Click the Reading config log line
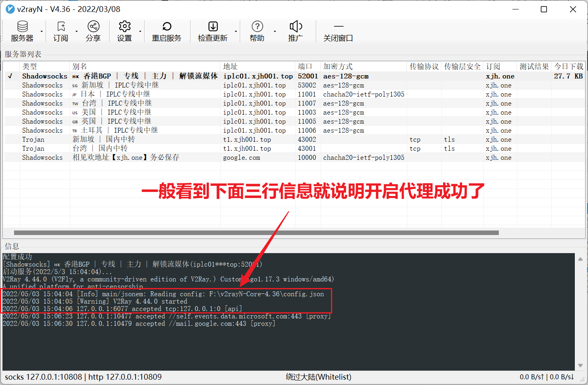Viewport: 588px width, 385px height. [x=163, y=294]
